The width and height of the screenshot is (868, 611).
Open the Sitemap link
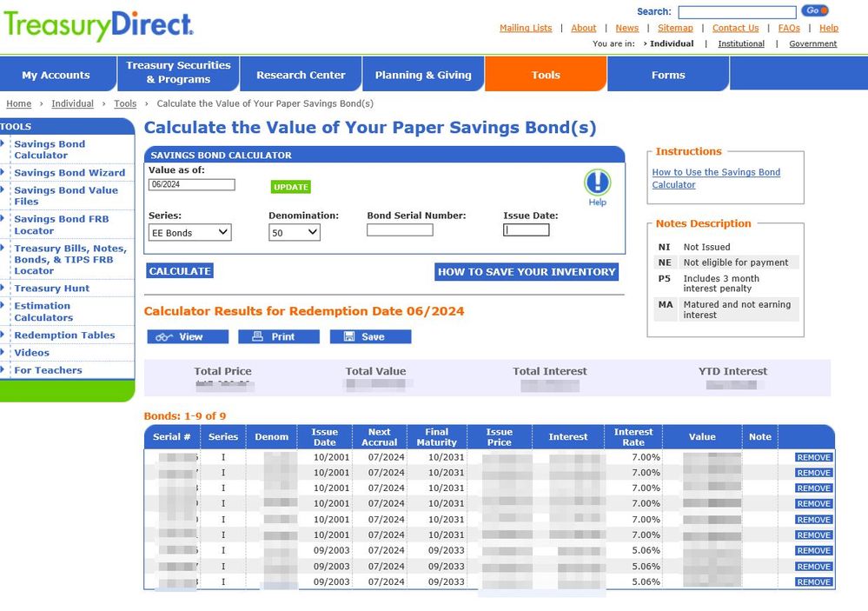pos(675,29)
